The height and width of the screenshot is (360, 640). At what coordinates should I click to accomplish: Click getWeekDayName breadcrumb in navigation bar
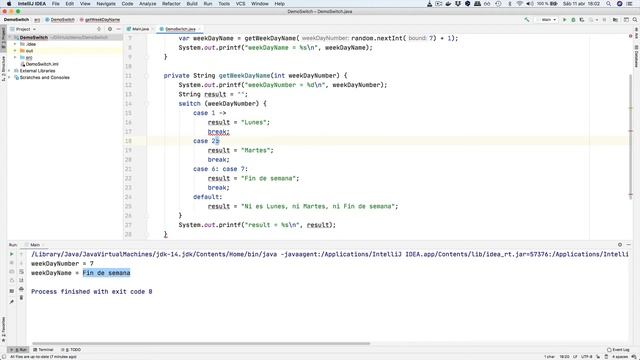tap(100, 20)
